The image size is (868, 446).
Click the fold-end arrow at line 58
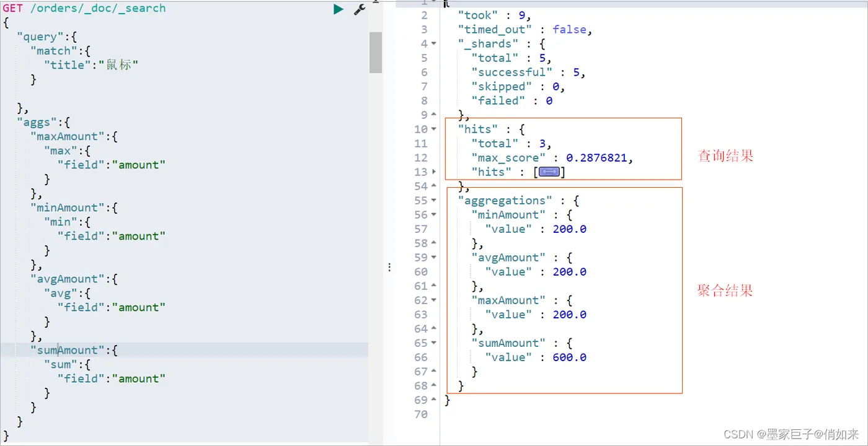(x=433, y=243)
